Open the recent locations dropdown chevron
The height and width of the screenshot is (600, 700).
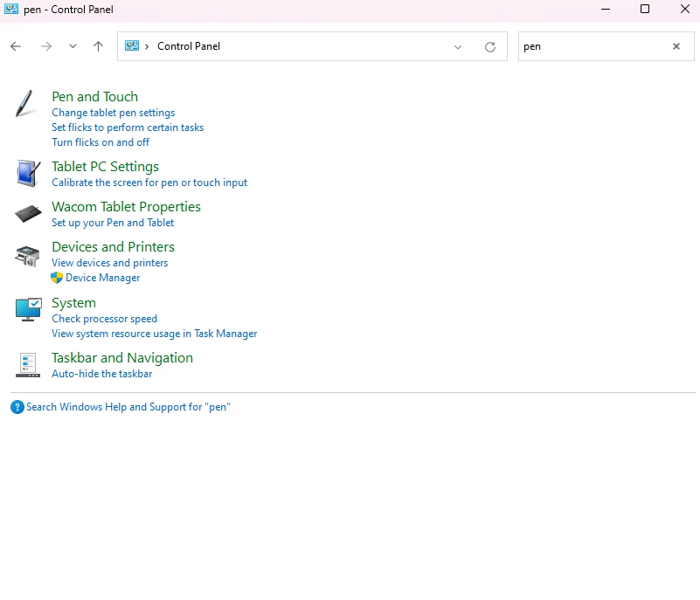click(73, 46)
